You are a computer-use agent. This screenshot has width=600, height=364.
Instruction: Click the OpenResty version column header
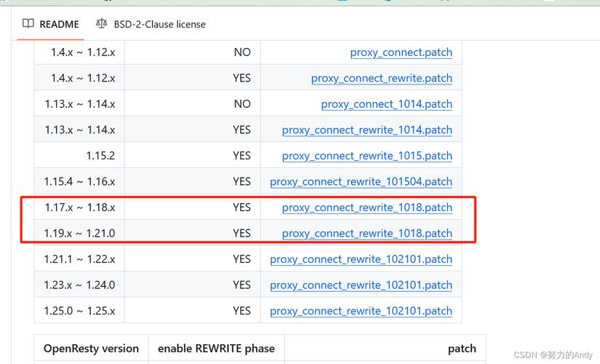[x=91, y=349]
